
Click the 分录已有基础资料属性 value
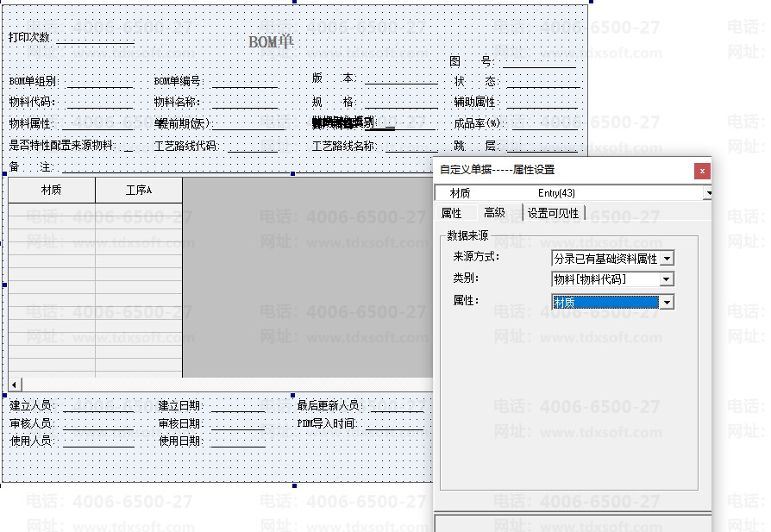coord(605,259)
